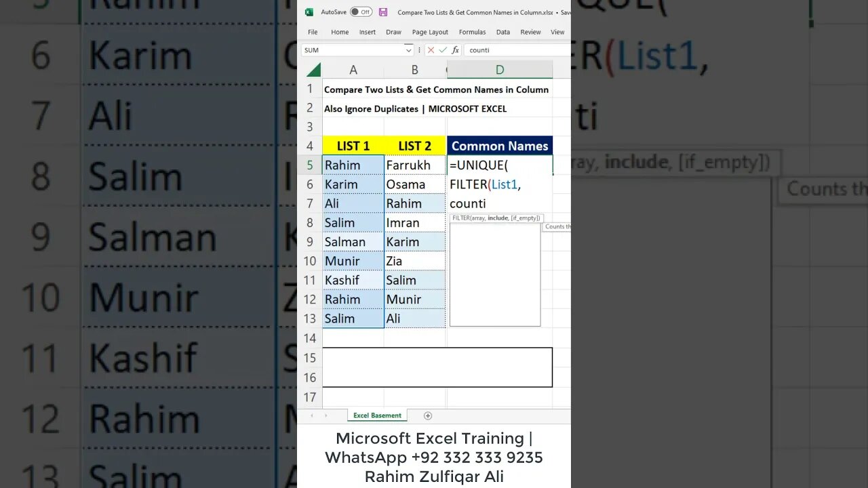Click the Imran cell in List 2

click(x=414, y=222)
